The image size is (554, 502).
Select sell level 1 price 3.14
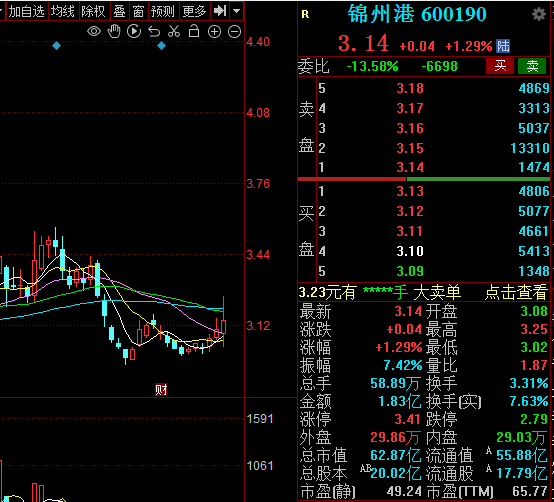click(410, 167)
